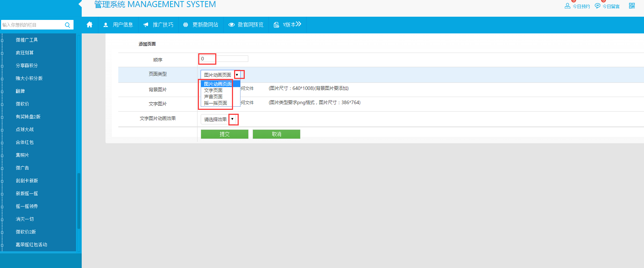644x268 pixels.
Task: Select 微推广工具 in the sidebar
Action: (27, 40)
